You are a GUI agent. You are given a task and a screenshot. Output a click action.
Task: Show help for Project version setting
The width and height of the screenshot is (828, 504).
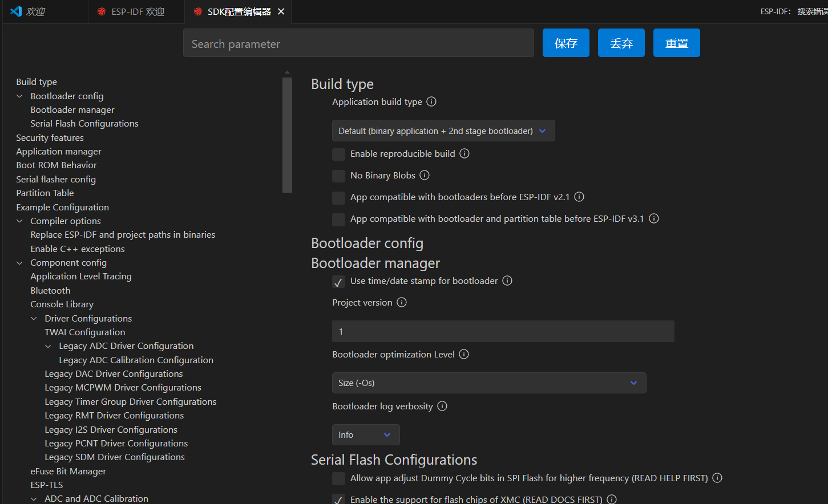(402, 303)
